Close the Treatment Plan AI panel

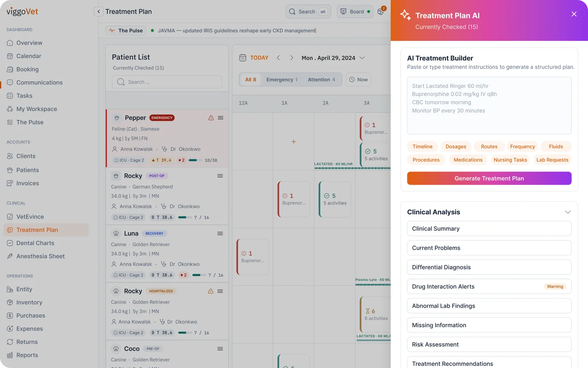pos(574,14)
